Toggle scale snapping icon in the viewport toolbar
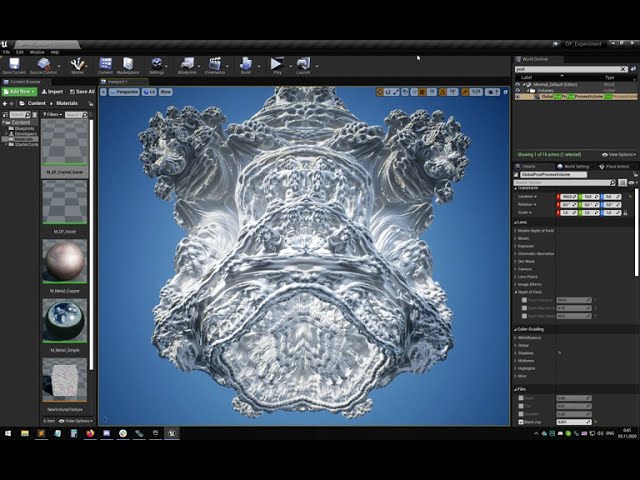Image resolution: width=640 pixels, height=480 pixels. (x=465, y=92)
